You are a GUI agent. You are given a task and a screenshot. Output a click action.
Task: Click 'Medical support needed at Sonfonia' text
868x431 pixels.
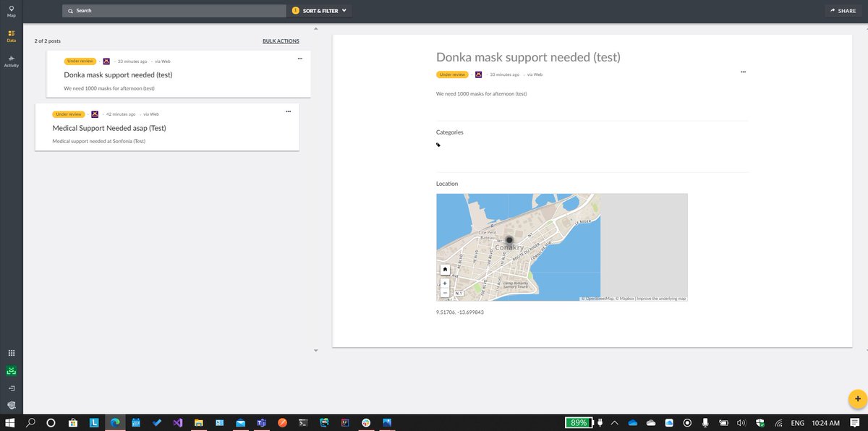(99, 141)
